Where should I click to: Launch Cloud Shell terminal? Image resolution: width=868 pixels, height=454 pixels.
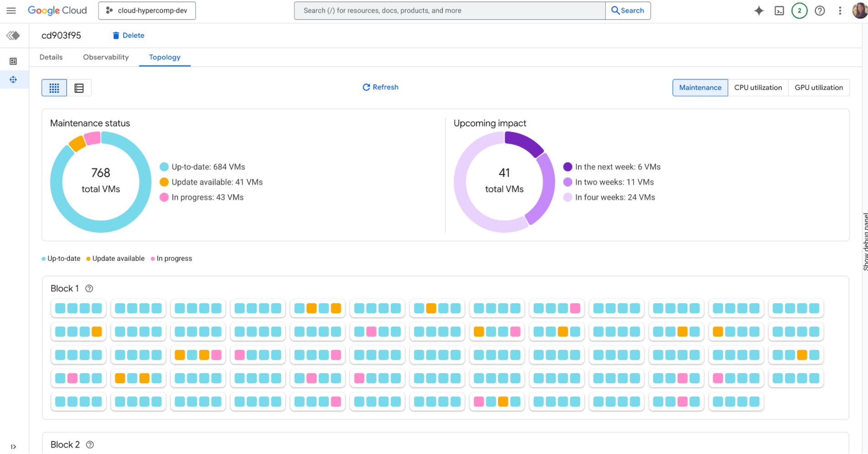[779, 11]
